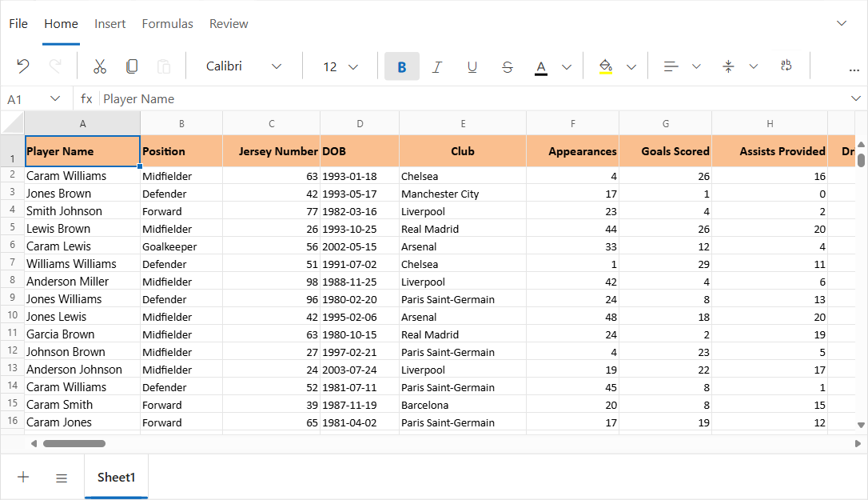This screenshot has height=500, width=868.
Task: Click the Copy icon
Action: click(x=131, y=66)
